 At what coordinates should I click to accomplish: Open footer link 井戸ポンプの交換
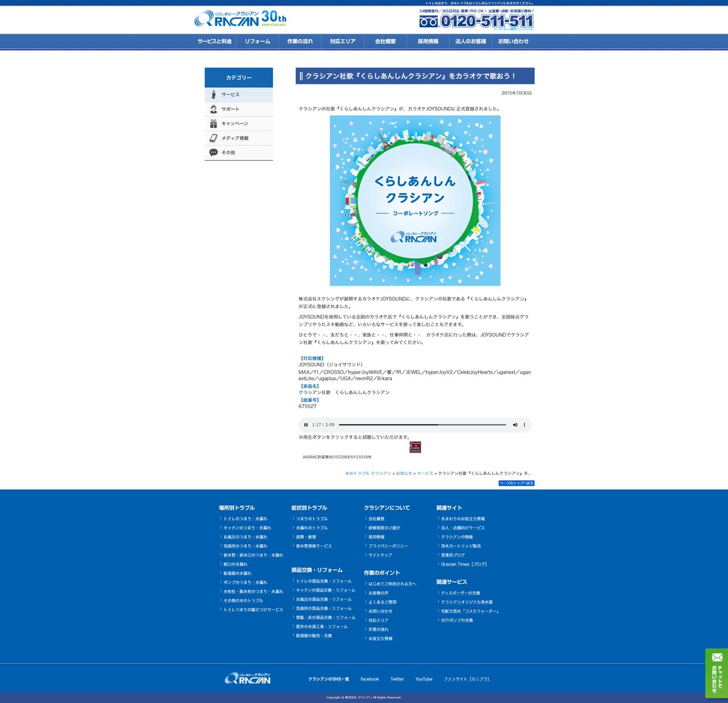[x=457, y=621]
